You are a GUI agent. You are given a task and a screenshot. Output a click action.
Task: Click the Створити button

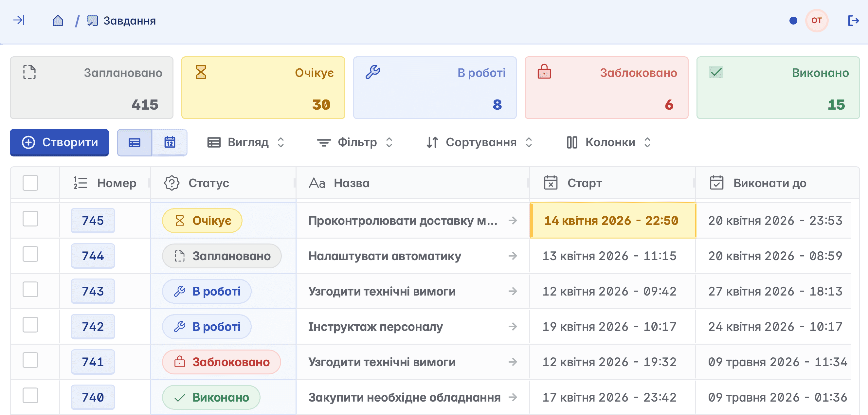(x=59, y=142)
